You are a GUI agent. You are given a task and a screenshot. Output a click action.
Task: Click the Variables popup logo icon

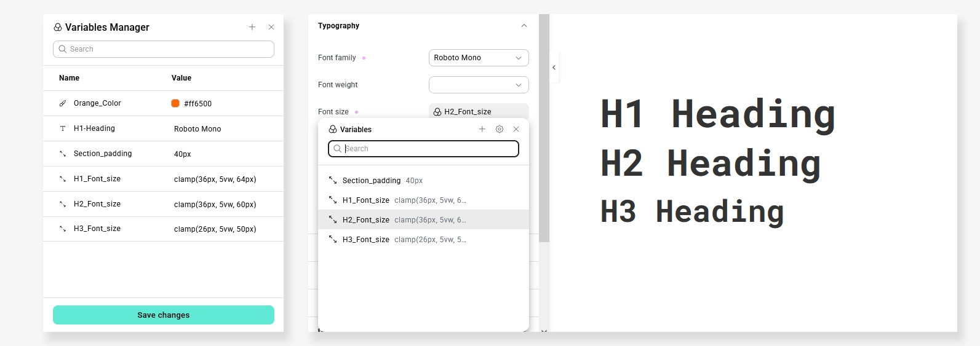click(333, 129)
